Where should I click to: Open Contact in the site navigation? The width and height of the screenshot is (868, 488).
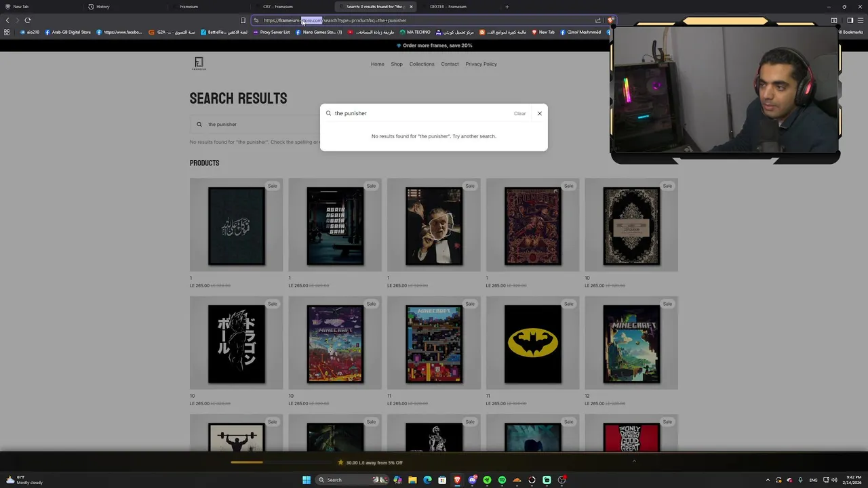click(450, 64)
